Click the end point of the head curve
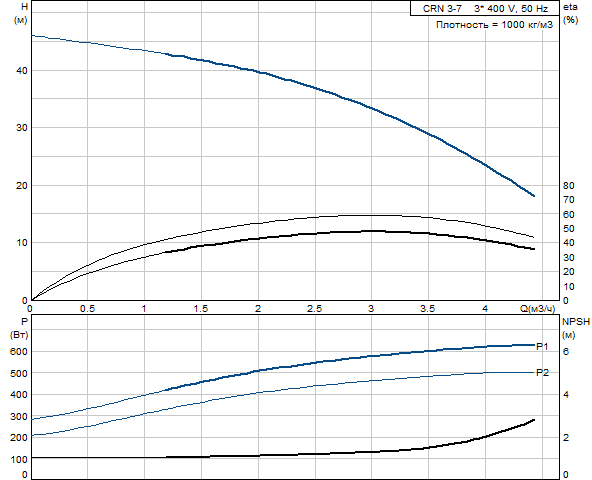592x480 pixels. [533, 196]
